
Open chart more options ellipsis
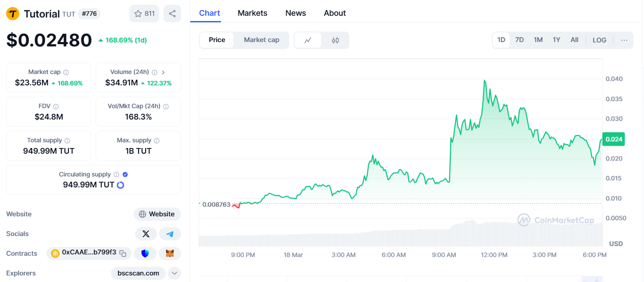[624, 40]
